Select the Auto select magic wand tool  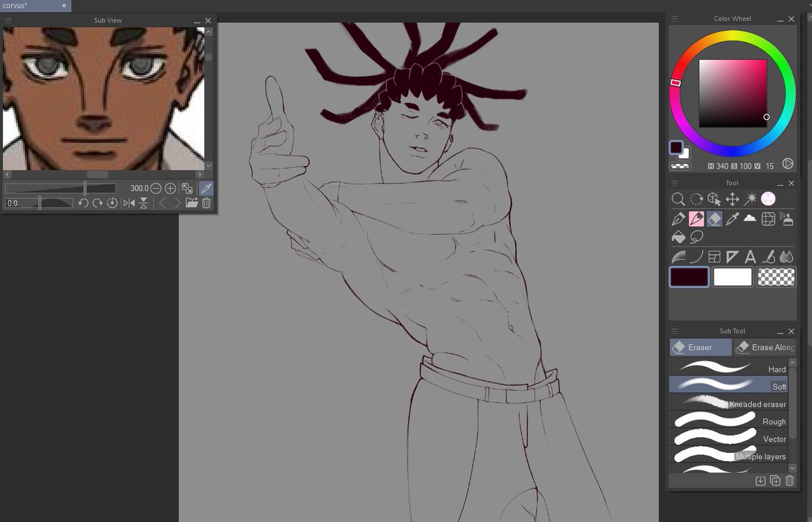tap(750, 199)
